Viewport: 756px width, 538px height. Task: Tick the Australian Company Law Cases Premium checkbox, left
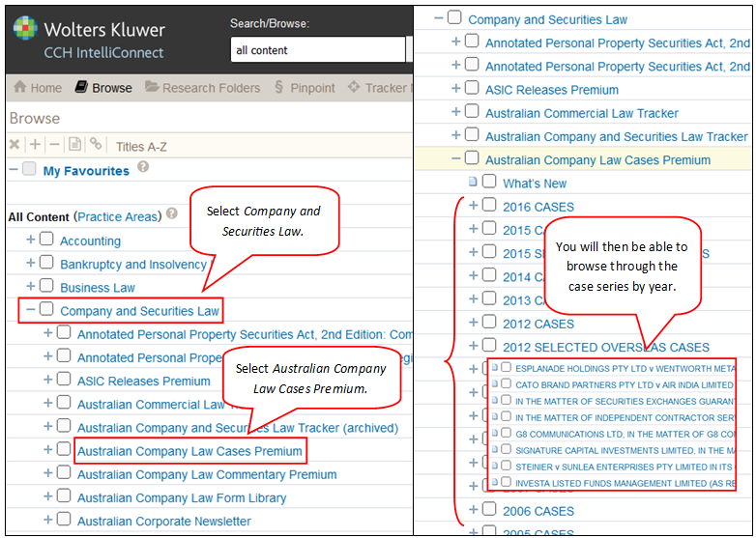coord(64,449)
